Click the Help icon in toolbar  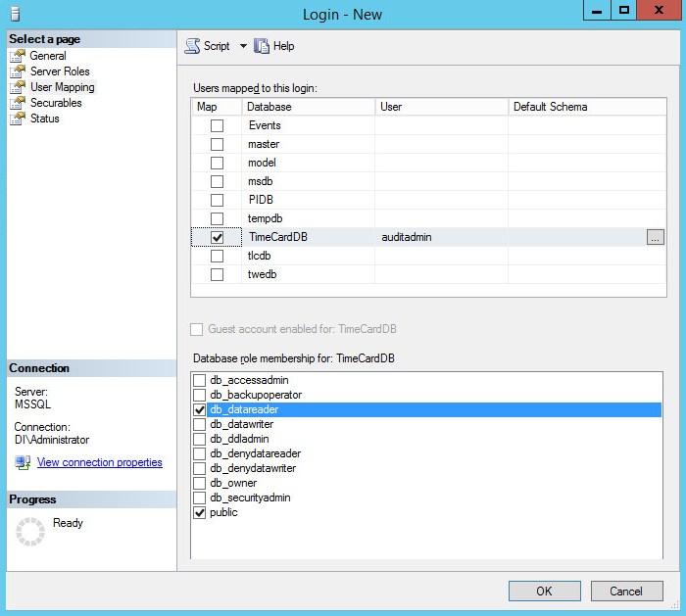pyautogui.click(x=262, y=46)
